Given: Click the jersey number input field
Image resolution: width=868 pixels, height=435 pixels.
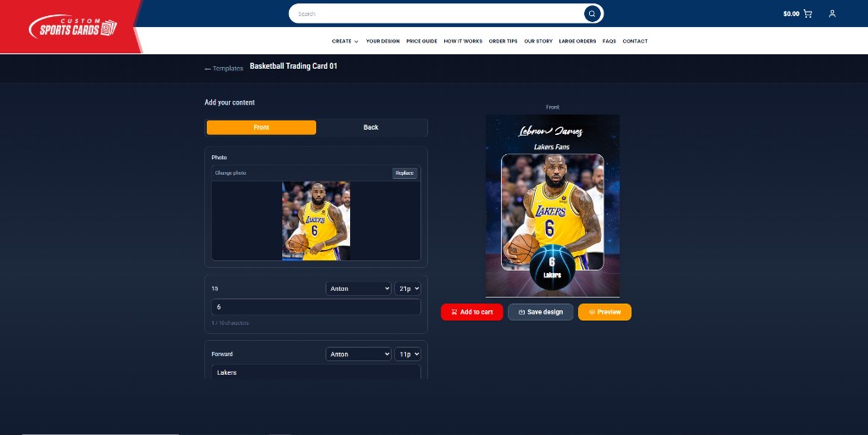Looking at the screenshot, I should coord(316,307).
